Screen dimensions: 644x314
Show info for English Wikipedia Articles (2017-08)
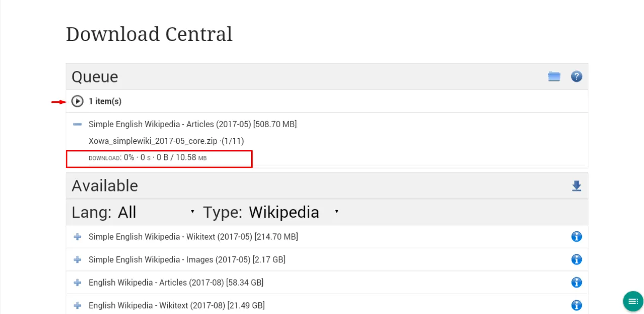pos(576,282)
